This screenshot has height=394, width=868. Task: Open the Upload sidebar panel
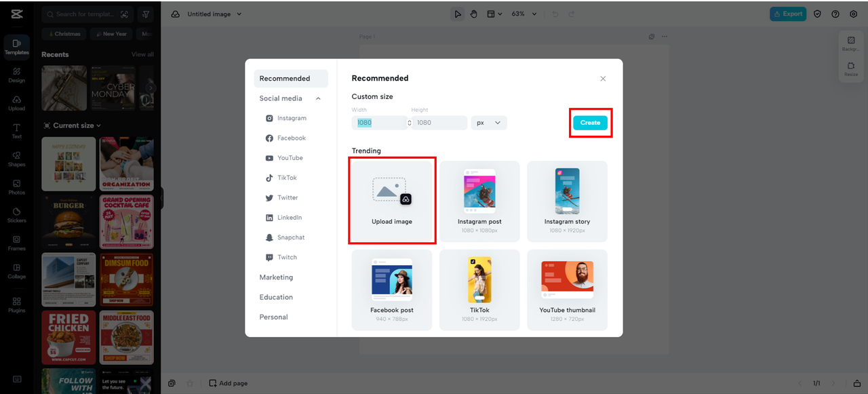click(17, 103)
